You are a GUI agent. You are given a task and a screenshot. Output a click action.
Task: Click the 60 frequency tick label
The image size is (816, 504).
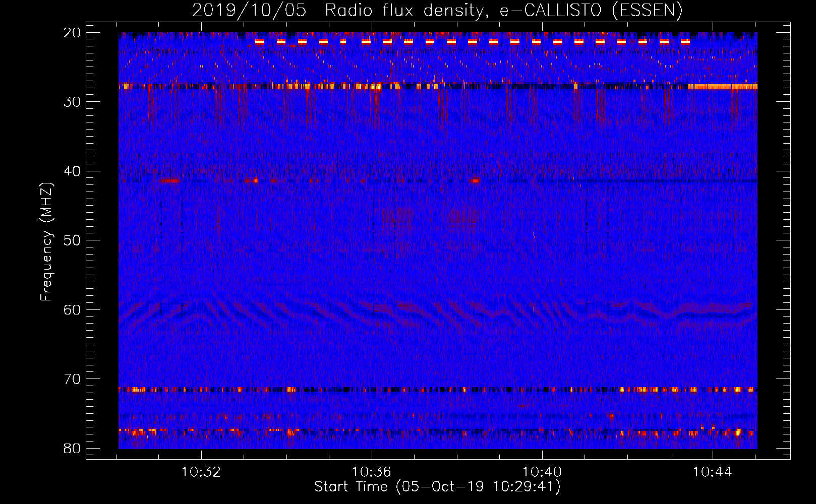click(x=73, y=310)
